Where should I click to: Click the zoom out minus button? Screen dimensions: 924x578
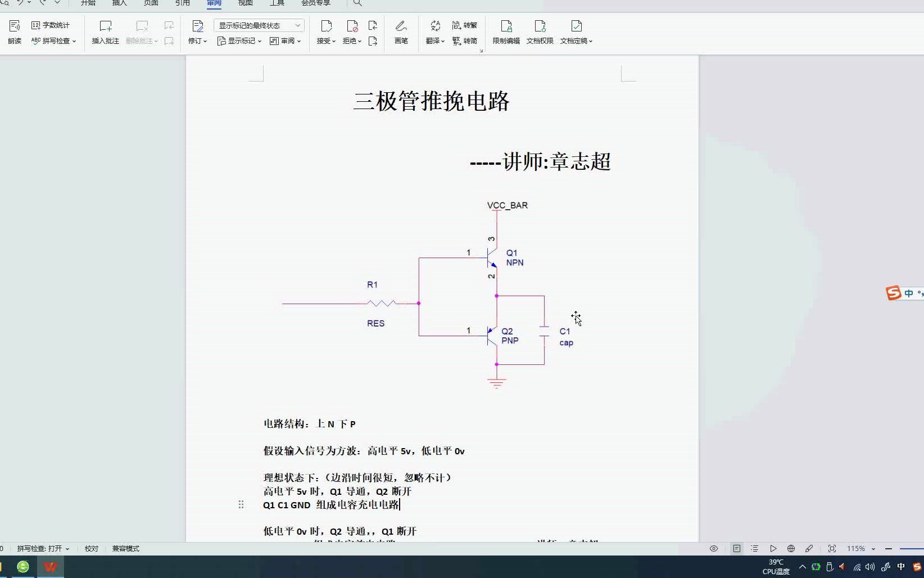[x=889, y=549]
